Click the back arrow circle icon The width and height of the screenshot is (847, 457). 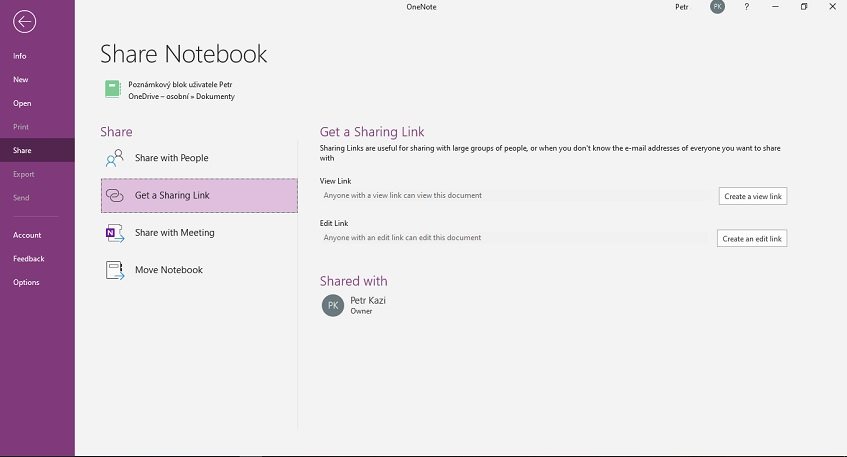tap(24, 22)
